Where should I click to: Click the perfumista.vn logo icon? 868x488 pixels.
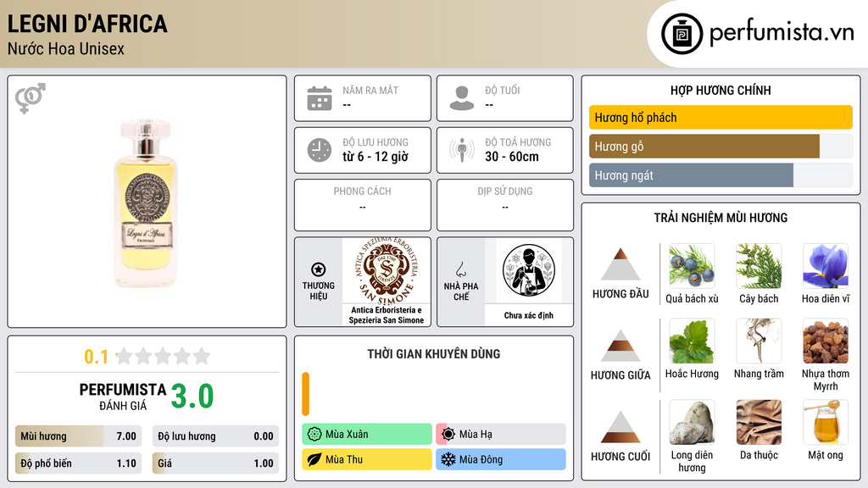[x=682, y=34]
